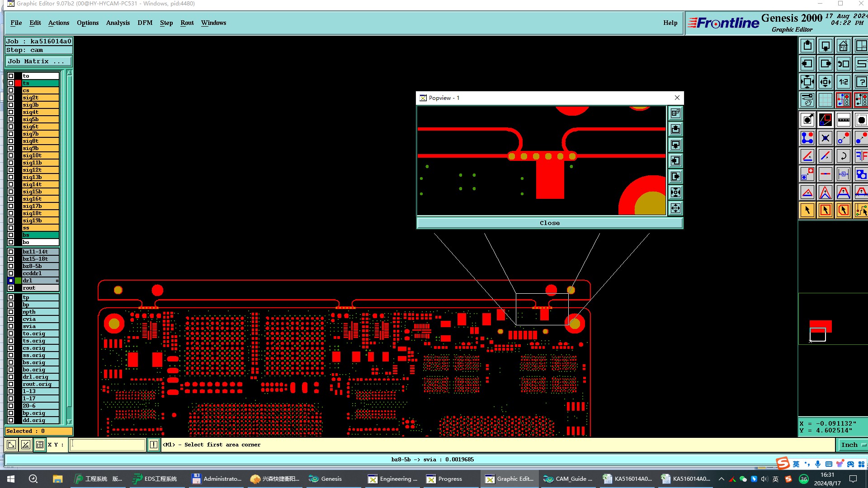Toggle checkbox for layer sig2t
Viewport: 868px width, 488px height.
click(x=11, y=98)
